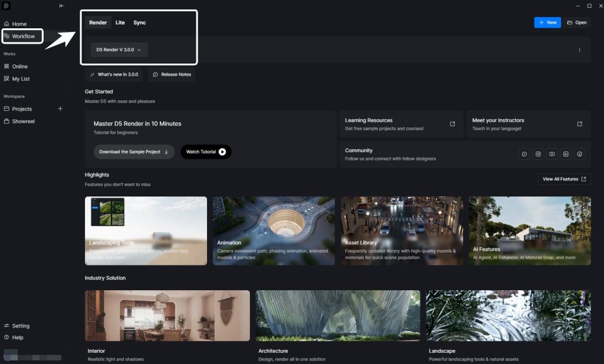
Task: Switch to the Lite tab
Action: [x=120, y=22]
